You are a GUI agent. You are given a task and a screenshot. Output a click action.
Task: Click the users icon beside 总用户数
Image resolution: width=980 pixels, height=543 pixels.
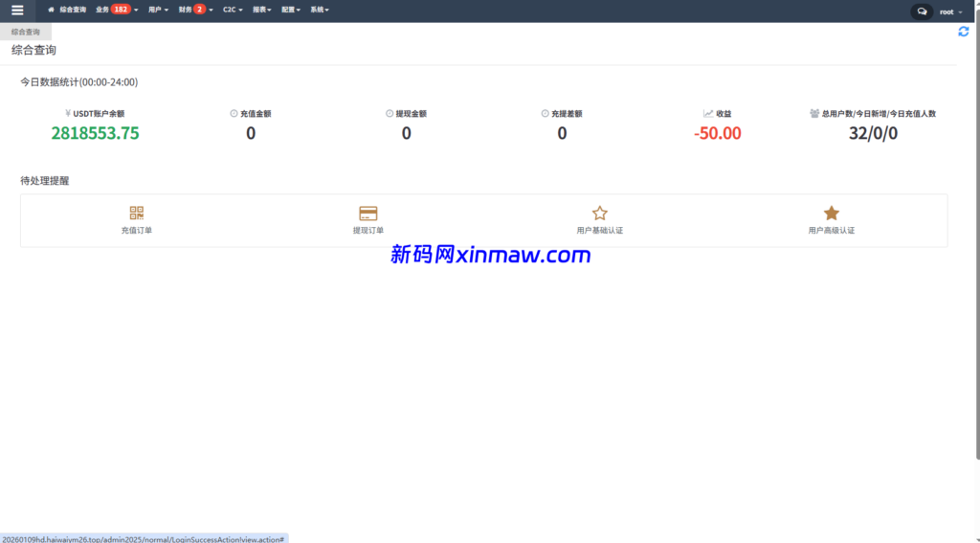pyautogui.click(x=814, y=113)
